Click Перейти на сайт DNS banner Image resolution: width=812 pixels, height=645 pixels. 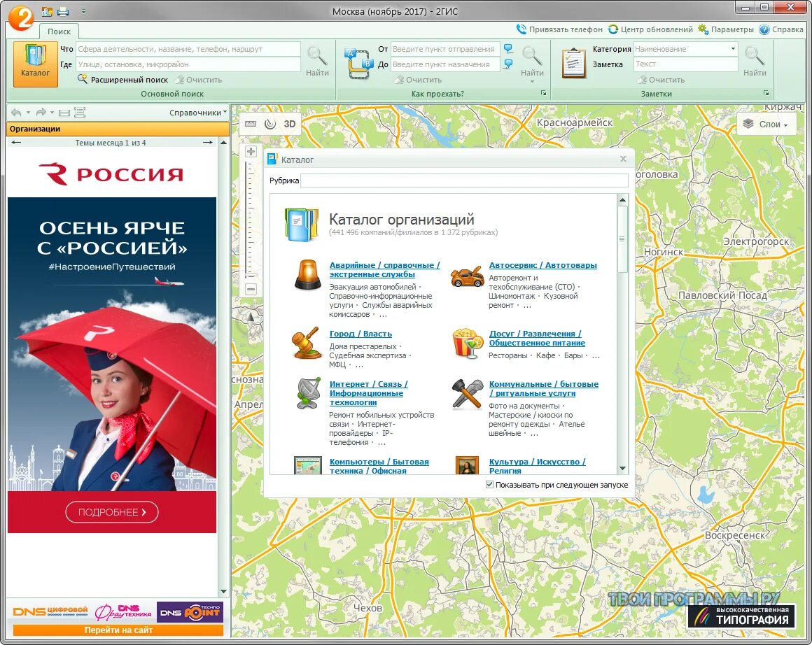[118, 630]
